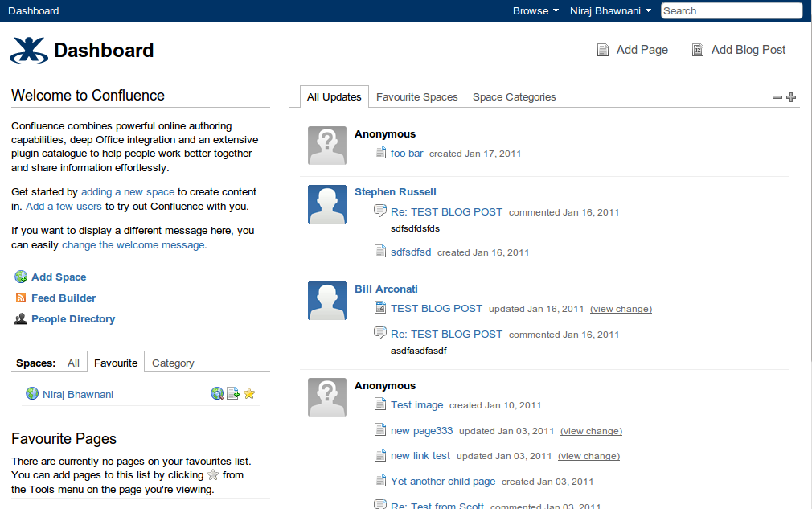Click the top Anonymous avatar by foo bar
This screenshot has height=509, width=812.
(327, 146)
